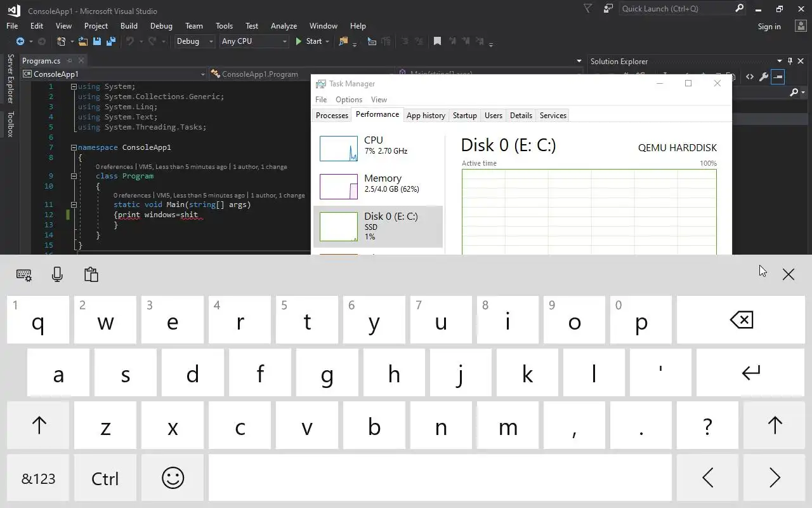Open the Server Explorer side tab

click(10, 79)
